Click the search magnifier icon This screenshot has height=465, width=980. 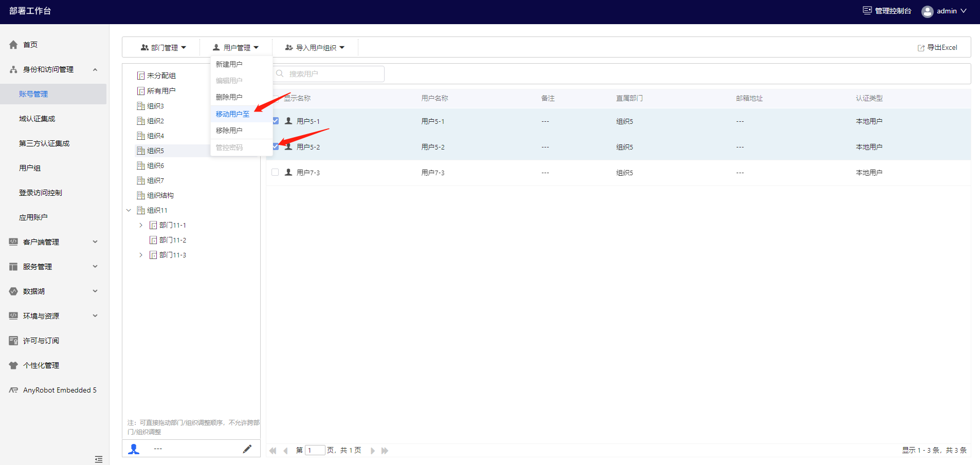[280, 73]
